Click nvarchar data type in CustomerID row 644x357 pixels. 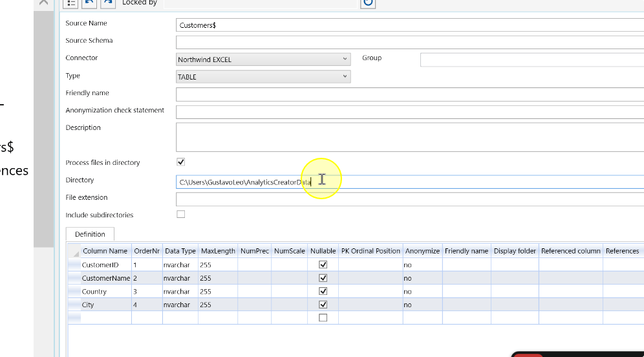(x=180, y=265)
